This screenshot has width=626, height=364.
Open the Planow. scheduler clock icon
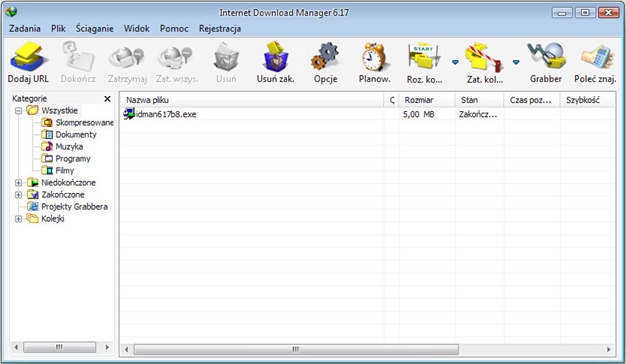[x=374, y=57]
